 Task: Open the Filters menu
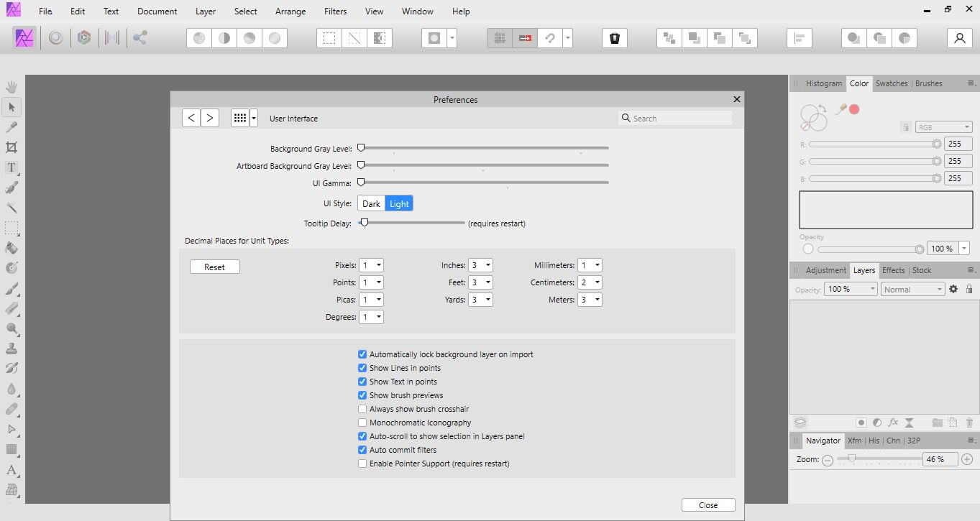coord(335,11)
